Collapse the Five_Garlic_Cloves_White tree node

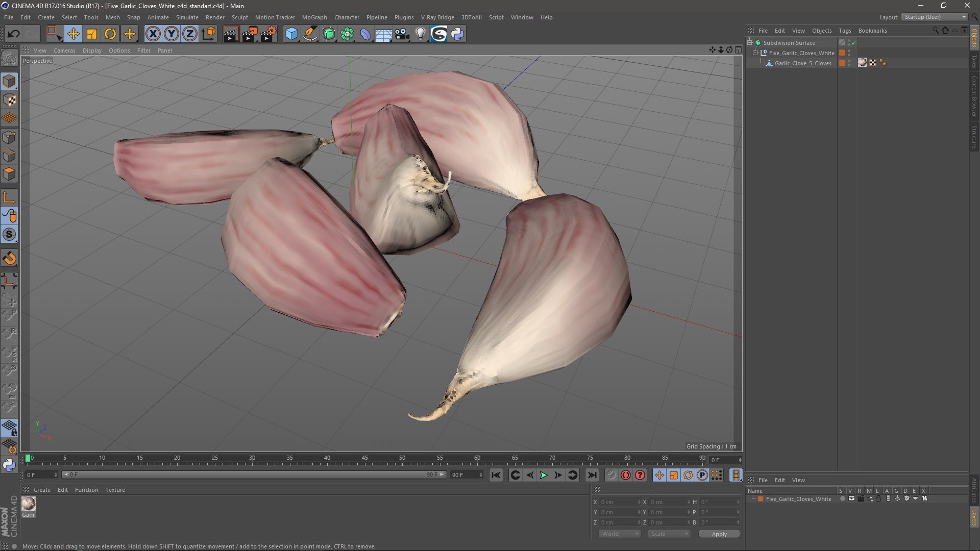coord(755,53)
